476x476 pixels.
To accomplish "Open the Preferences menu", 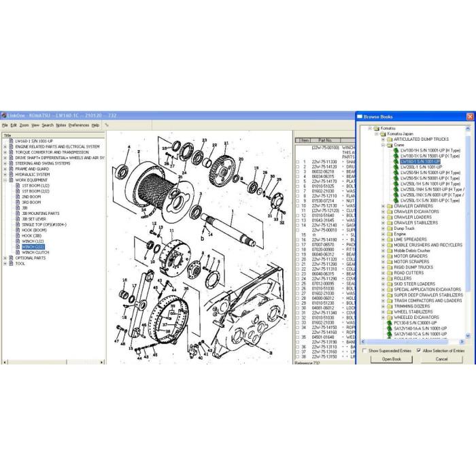I will click(79, 125).
